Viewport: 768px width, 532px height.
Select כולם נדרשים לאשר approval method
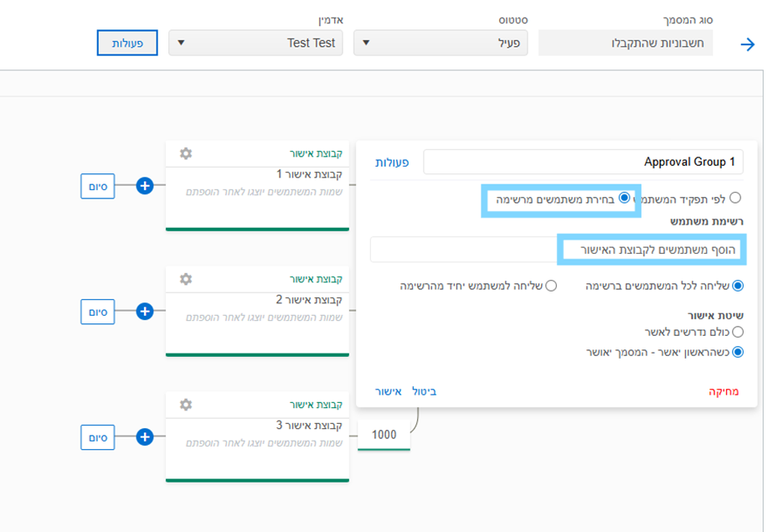pos(738,332)
